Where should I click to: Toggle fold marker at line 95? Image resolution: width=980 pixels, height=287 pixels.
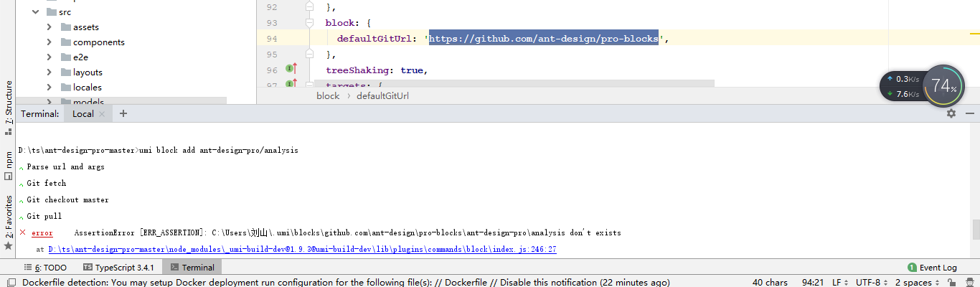(310, 54)
